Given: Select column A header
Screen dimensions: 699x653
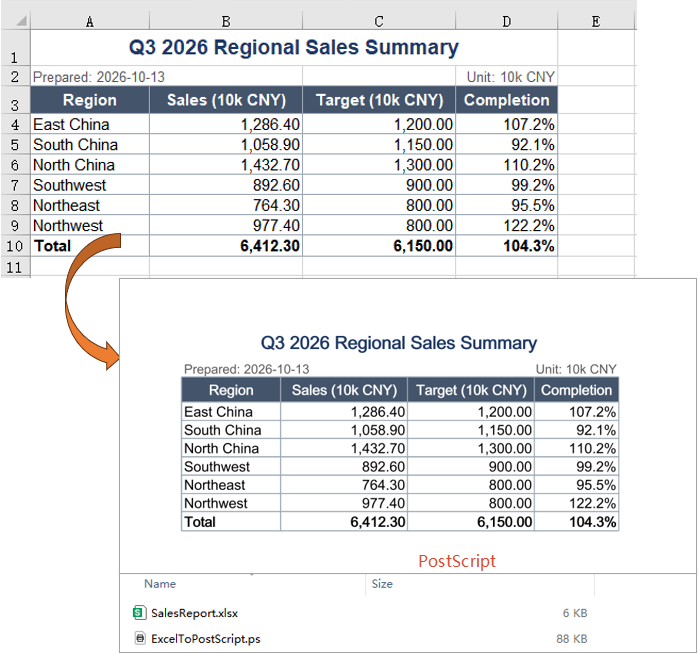Looking at the screenshot, I should pos(90,21).
